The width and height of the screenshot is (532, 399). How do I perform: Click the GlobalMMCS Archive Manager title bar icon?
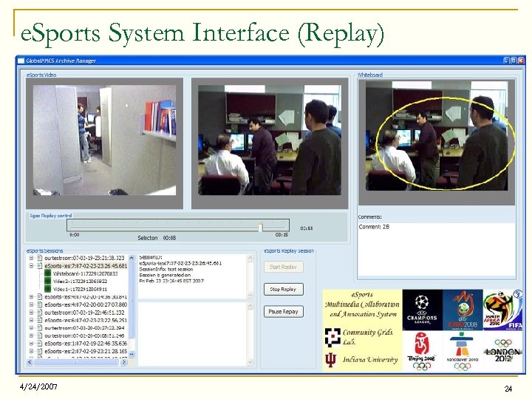(x=21, y=61)
